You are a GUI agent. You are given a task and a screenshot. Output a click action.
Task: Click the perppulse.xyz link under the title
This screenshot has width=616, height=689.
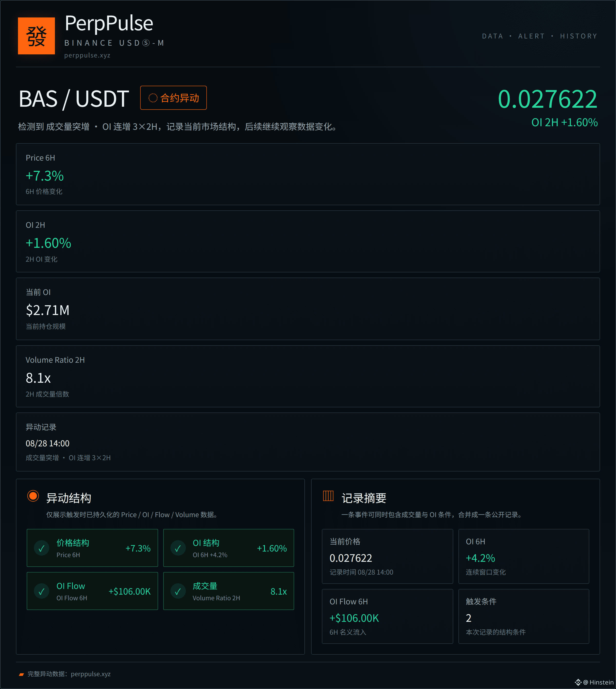point(87,55)
